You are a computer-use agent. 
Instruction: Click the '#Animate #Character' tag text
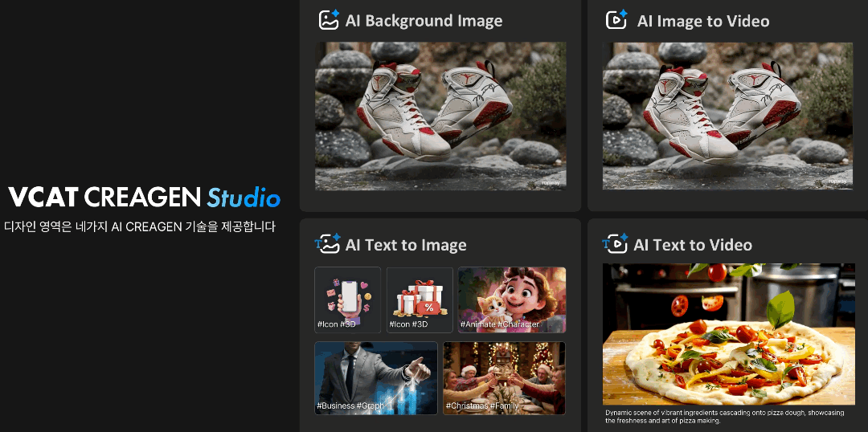point(500,324)
